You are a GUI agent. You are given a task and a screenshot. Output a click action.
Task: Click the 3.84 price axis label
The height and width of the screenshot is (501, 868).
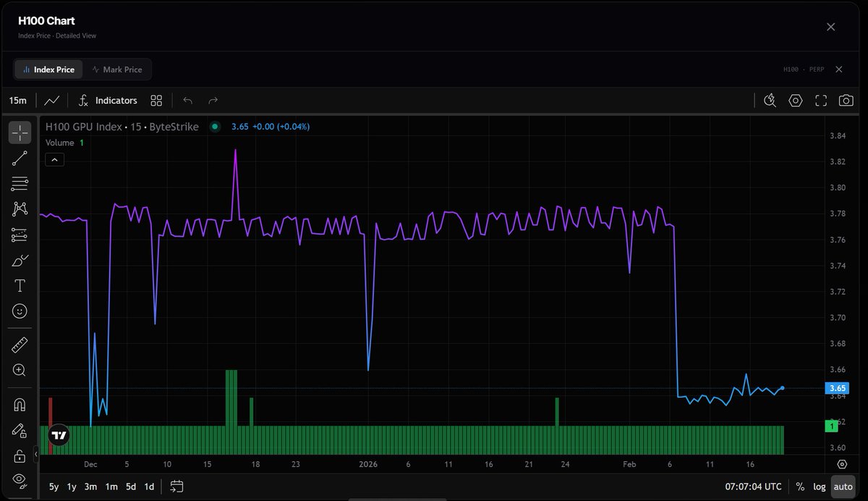838,135
